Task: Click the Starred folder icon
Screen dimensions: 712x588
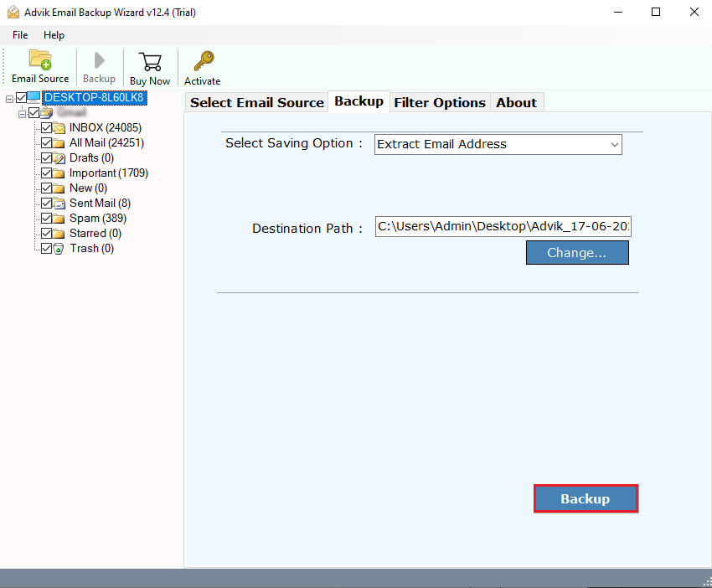Action: 59,234
